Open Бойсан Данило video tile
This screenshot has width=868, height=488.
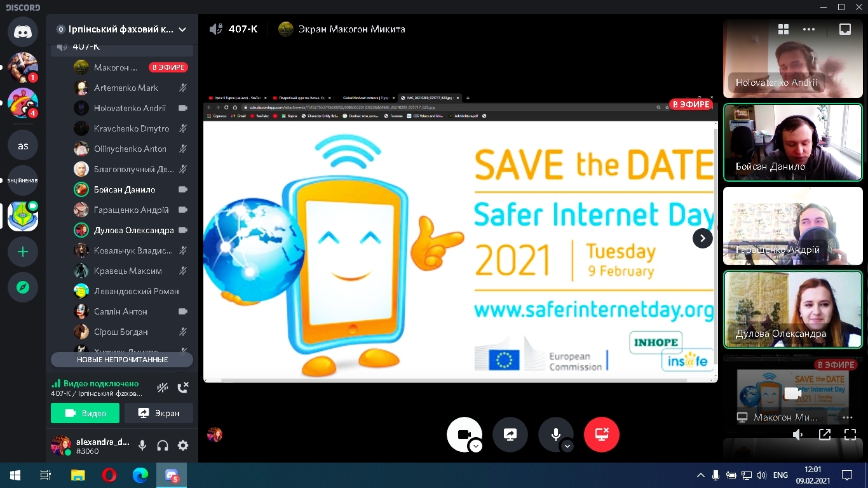point(793,142)
